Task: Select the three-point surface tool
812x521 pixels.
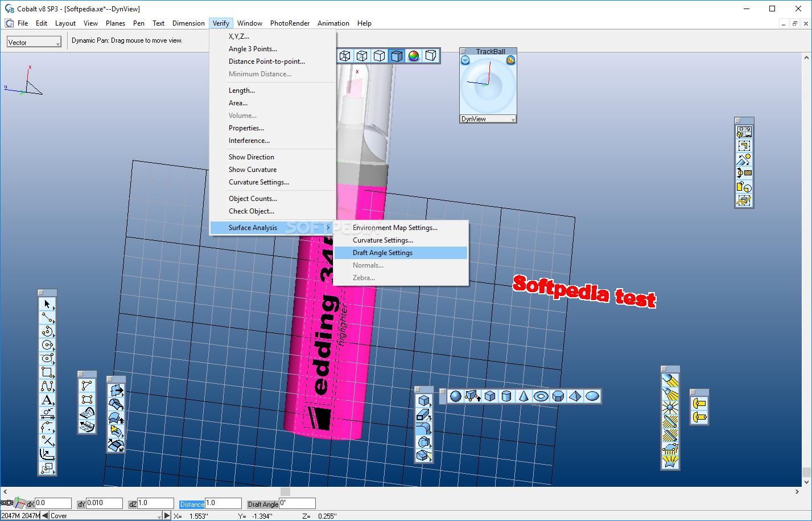Action: point(87,385)
